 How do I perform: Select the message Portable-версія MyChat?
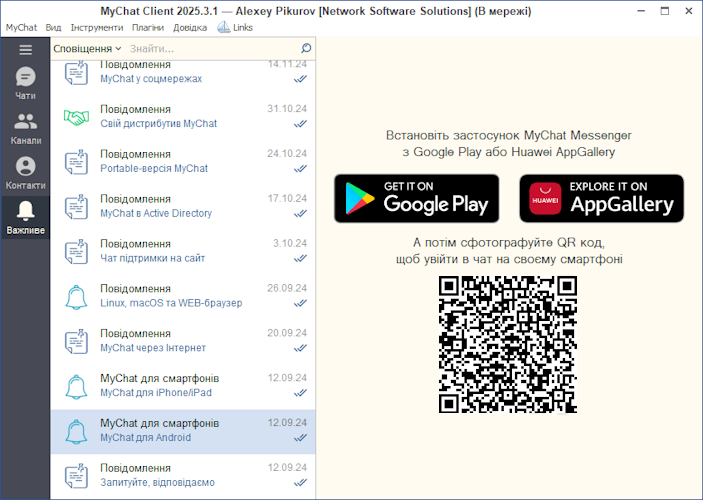(x=183, y=162)
